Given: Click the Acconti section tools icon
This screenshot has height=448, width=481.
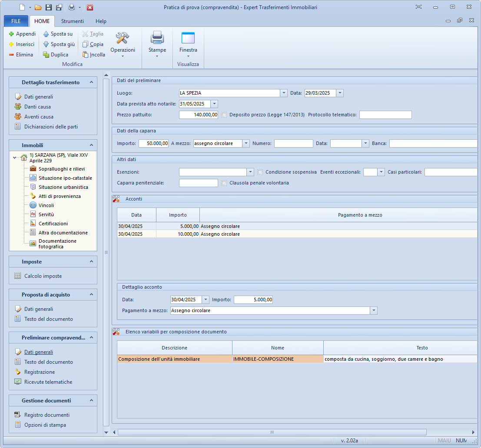Looking at the screenshot, I should tap(116, 199).
